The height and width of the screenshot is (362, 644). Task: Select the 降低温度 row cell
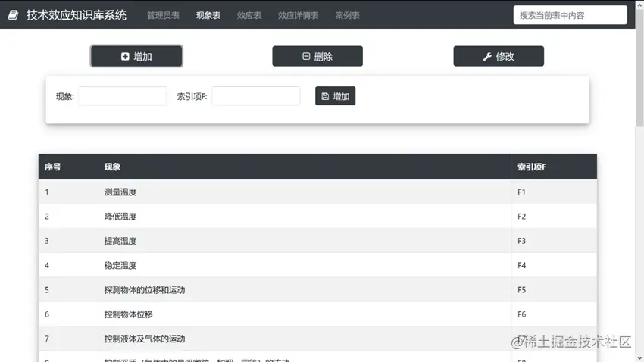tap(305, 217)
